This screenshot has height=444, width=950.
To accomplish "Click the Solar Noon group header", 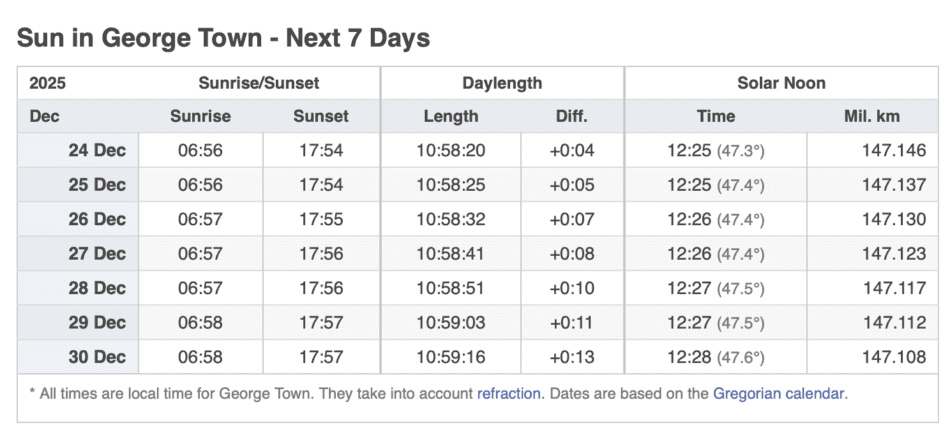I will 781,83.
